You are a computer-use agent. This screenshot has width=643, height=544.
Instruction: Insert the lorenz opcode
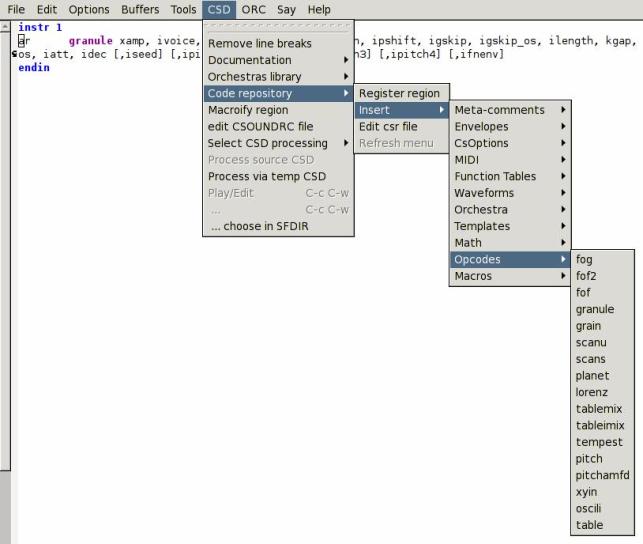tap(602, 392)
